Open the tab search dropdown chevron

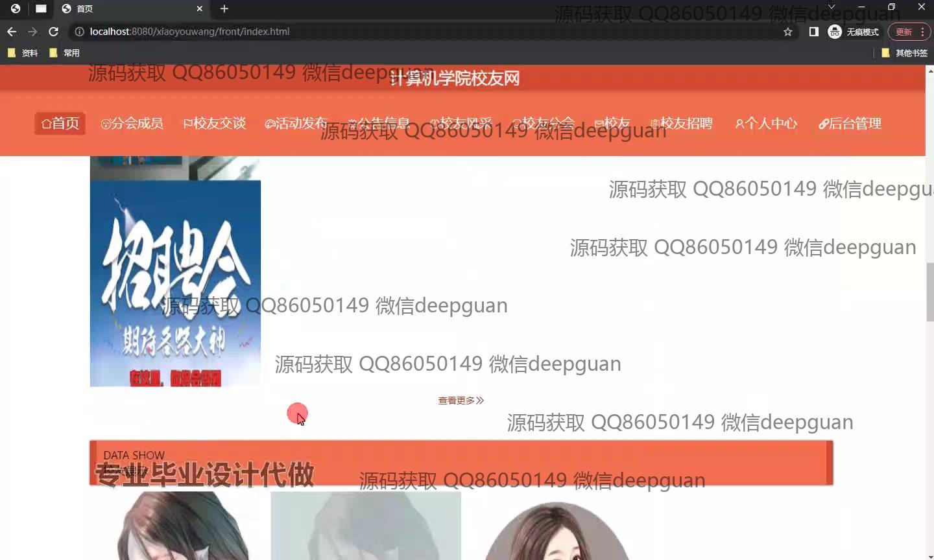832,7
